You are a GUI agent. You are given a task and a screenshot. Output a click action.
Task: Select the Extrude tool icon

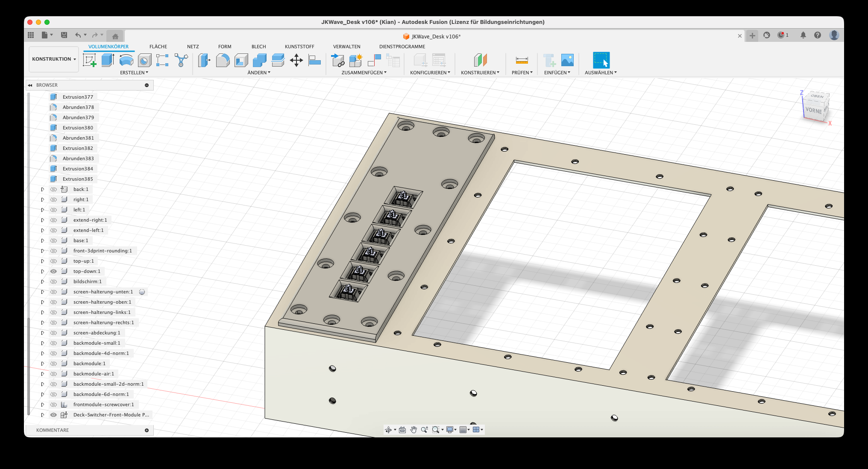coord(108,60)
